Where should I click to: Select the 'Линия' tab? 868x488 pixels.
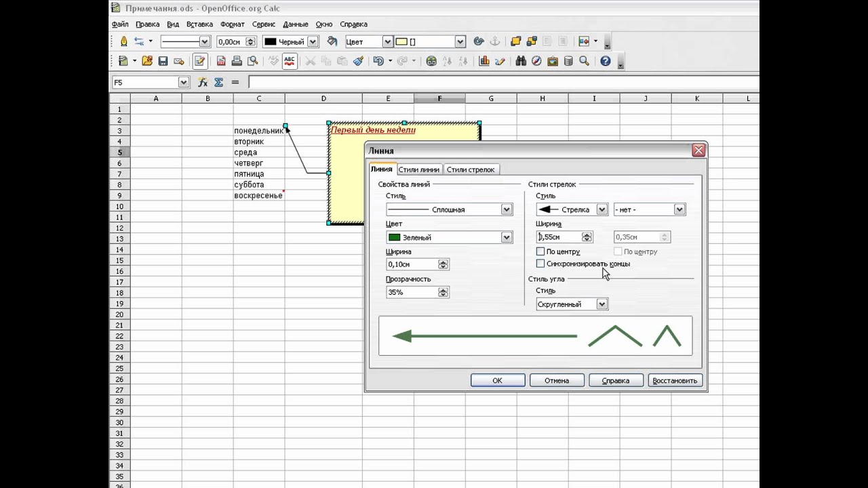tap(382, 169)
